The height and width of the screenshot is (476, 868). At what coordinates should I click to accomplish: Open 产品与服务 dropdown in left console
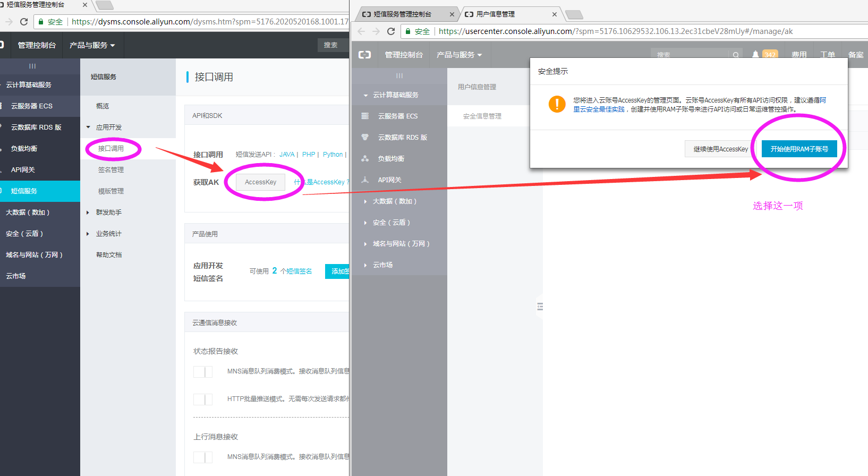(x=92, y=45)
